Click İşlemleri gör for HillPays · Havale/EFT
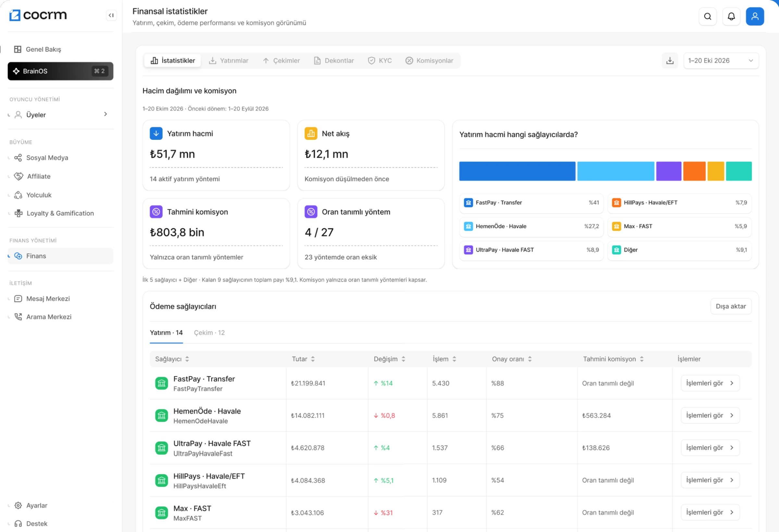The width and height of the screenshot is (779, 532). (x=710, y=480)
